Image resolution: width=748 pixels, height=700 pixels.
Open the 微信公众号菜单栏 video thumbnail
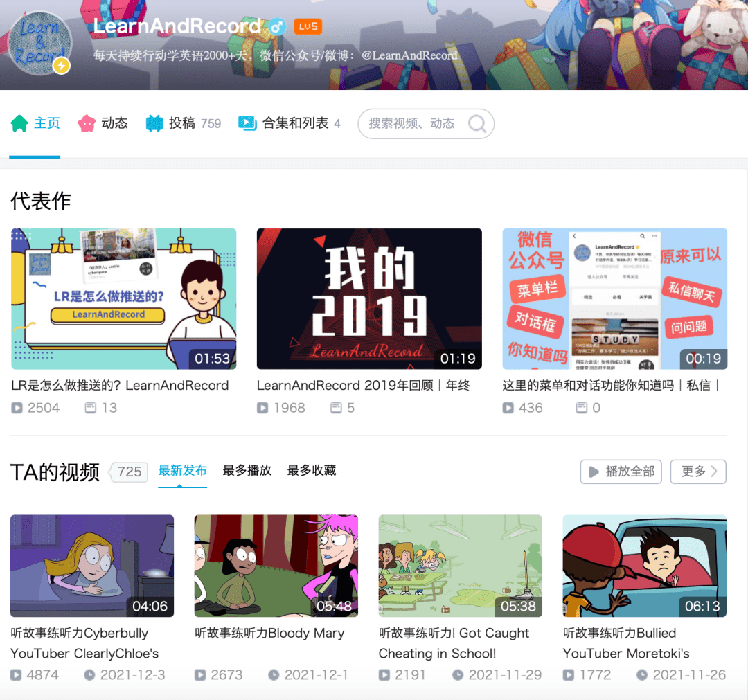[614, 298]
